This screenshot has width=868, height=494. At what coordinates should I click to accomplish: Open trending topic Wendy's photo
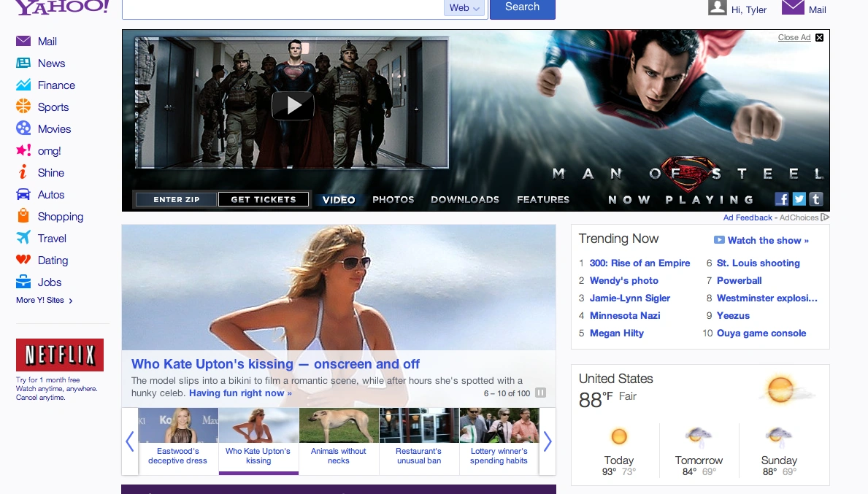click(624, 280)
